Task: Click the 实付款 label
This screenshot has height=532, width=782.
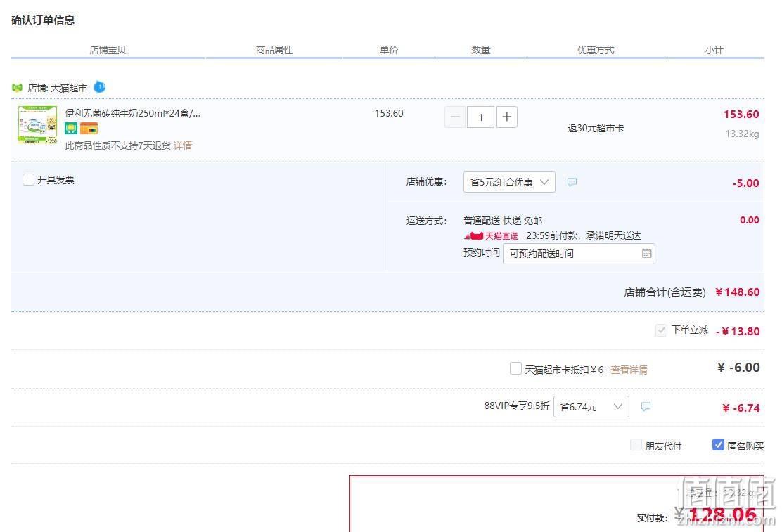Action: tap(653, 518)
